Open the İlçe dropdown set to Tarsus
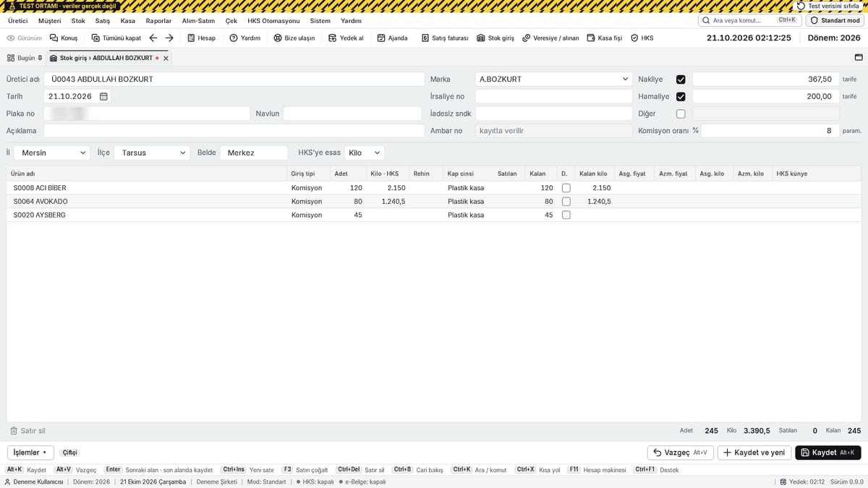Image resolution: width=868 pixels, height=488 pixels. (152, 153)
